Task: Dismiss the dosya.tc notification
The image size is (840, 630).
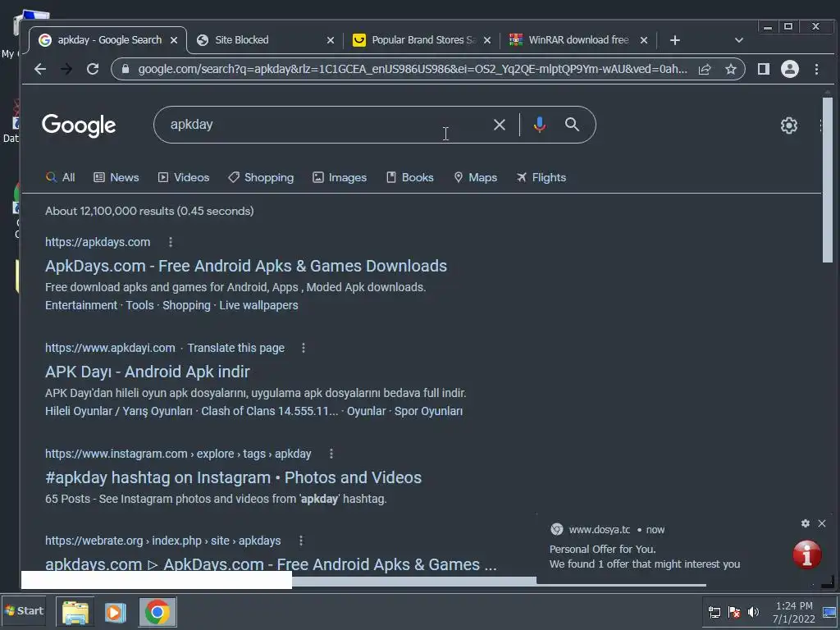Action: coord(822,523)
